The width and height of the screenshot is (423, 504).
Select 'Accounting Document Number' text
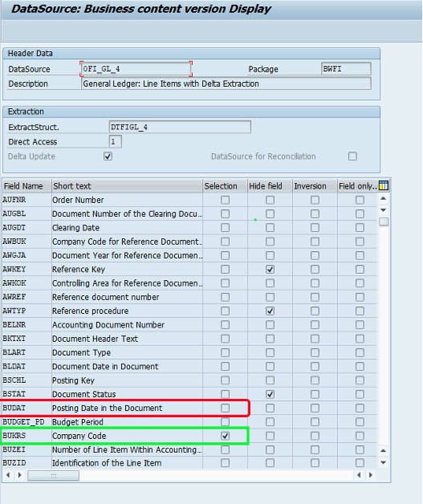[x=108, y=325]
